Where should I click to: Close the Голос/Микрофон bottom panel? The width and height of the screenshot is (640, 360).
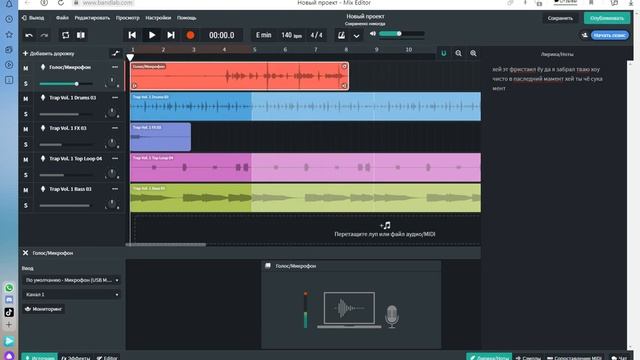click(25, 253)
